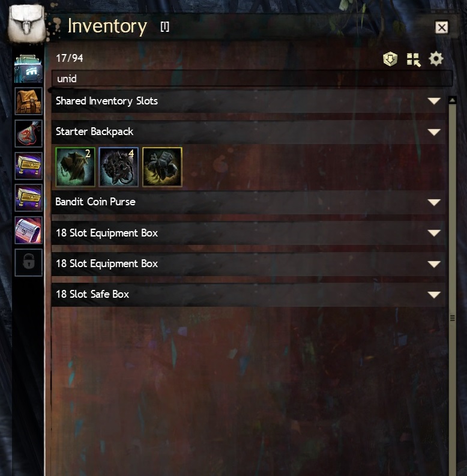Select the green unidentified gear stack of 2
Screen dimensions: 467x476
(x=75, y=167)
